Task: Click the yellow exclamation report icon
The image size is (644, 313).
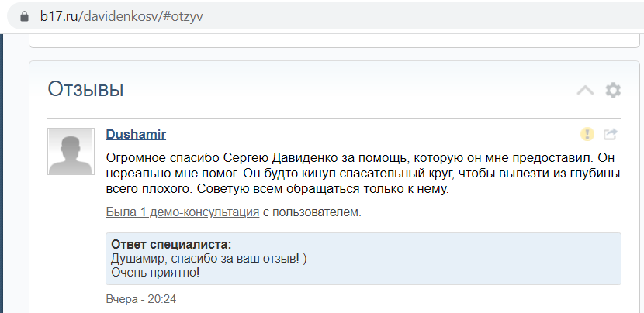Action: 587,134
